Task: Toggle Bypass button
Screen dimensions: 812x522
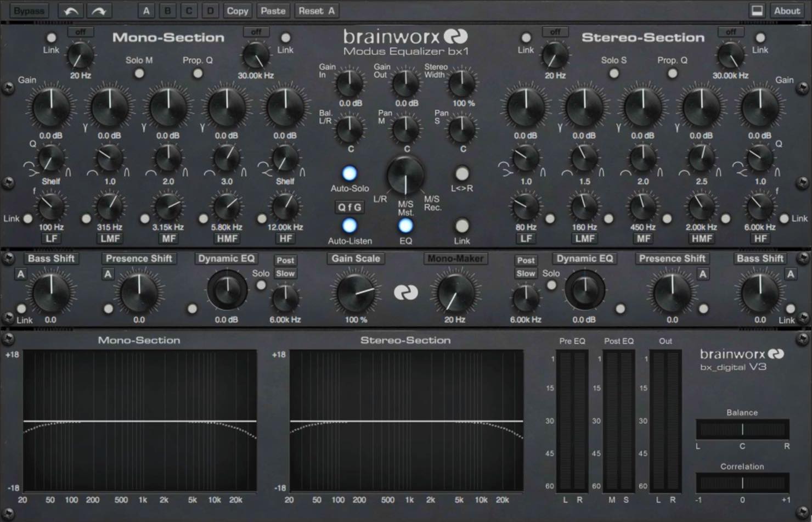Action: [x=29, y=10]
